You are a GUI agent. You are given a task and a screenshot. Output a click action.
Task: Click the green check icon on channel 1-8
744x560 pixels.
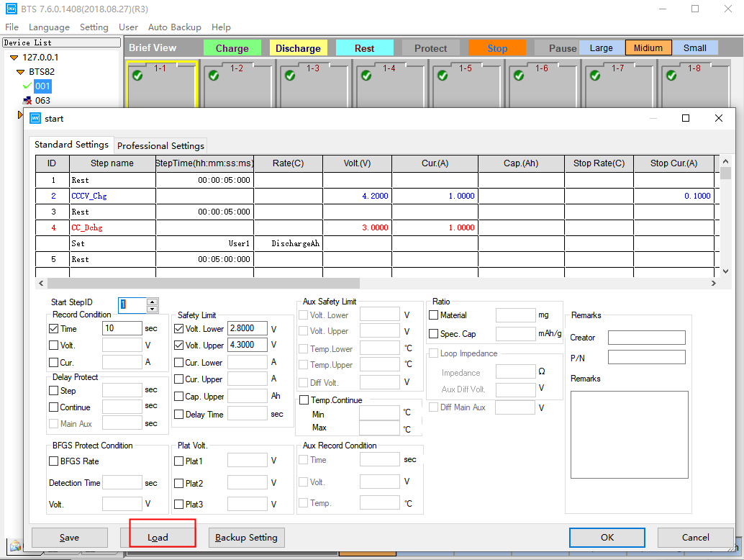(671, 75)
